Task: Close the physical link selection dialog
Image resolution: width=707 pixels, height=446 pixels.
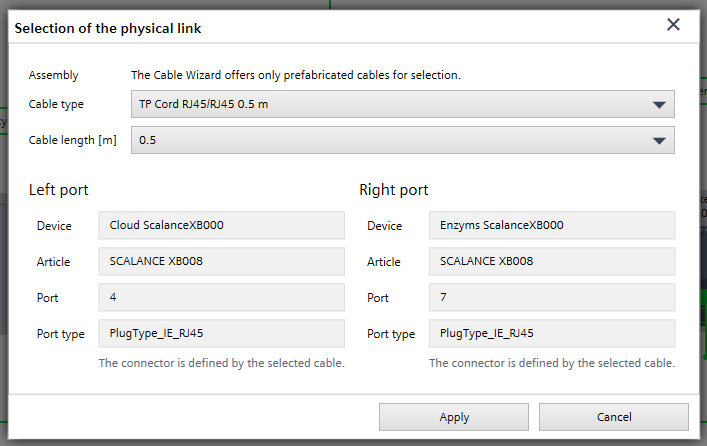Action: (673, 25)
